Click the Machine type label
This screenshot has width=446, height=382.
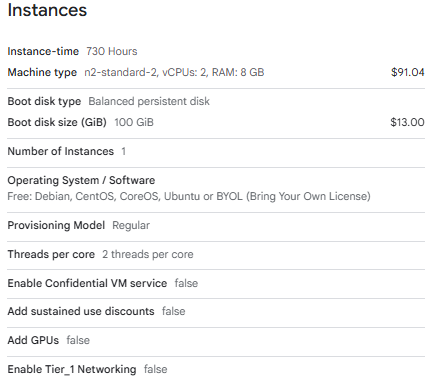click(x=42, y=72)
